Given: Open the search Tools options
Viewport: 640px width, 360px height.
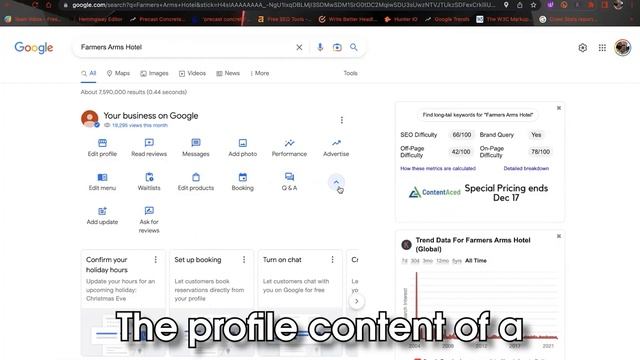Looking at the screenshot, I should coord(350,73).
